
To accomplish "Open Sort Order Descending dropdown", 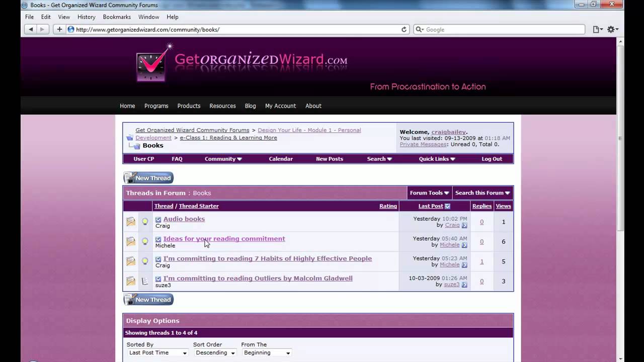I will click(215, 353).
